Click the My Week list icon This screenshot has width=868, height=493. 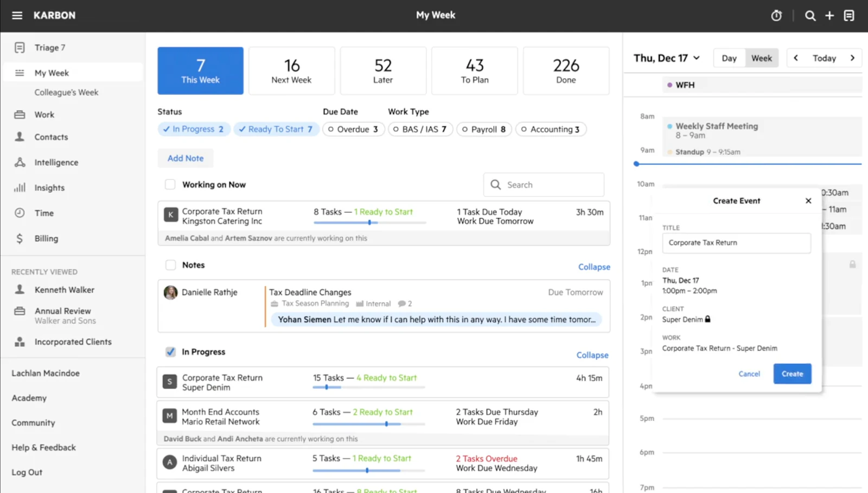tap(20, 73)
